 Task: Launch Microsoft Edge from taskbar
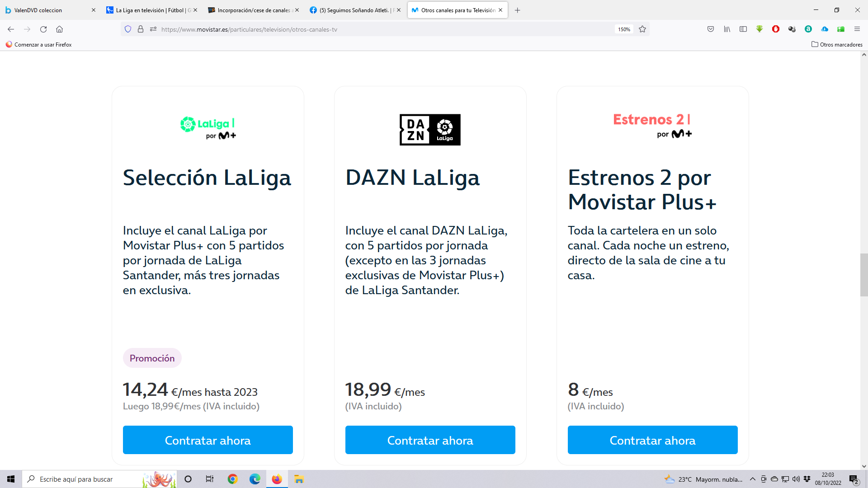(x=255, y=479)
